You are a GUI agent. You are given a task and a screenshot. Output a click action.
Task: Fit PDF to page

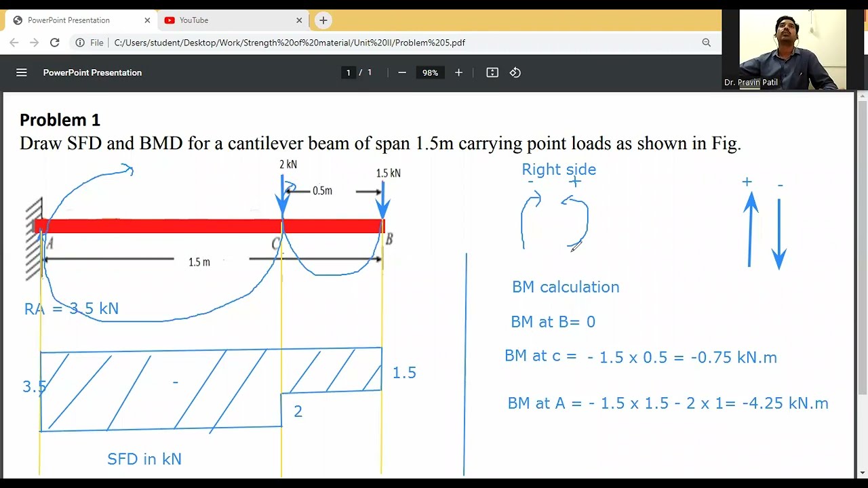492,73
